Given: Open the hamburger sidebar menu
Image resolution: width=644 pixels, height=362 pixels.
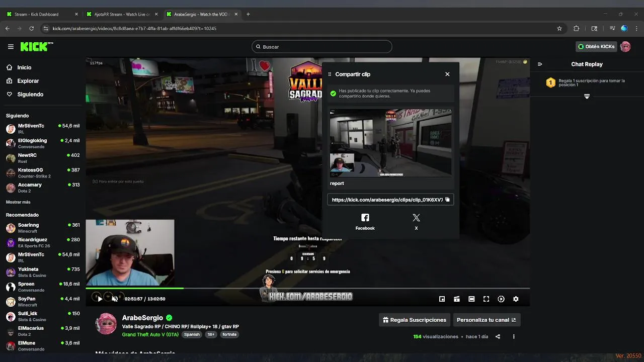Looking at the screenshot, I should (11, 47).
